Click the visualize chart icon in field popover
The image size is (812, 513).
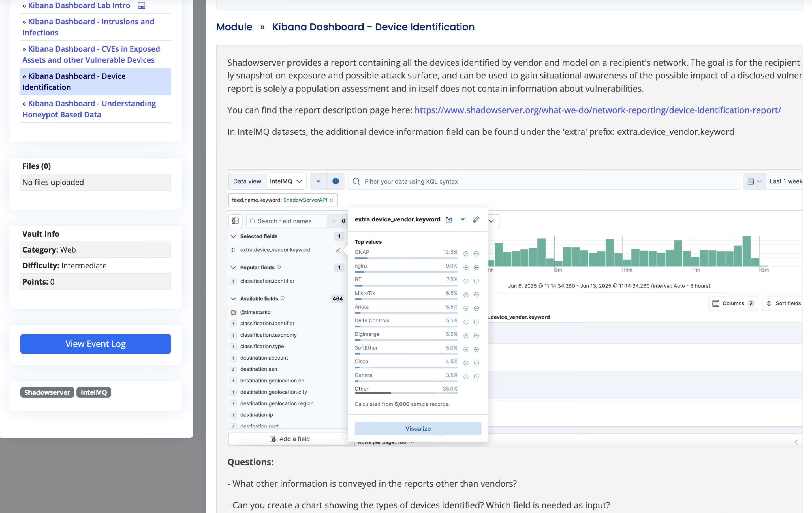(449, 220)
